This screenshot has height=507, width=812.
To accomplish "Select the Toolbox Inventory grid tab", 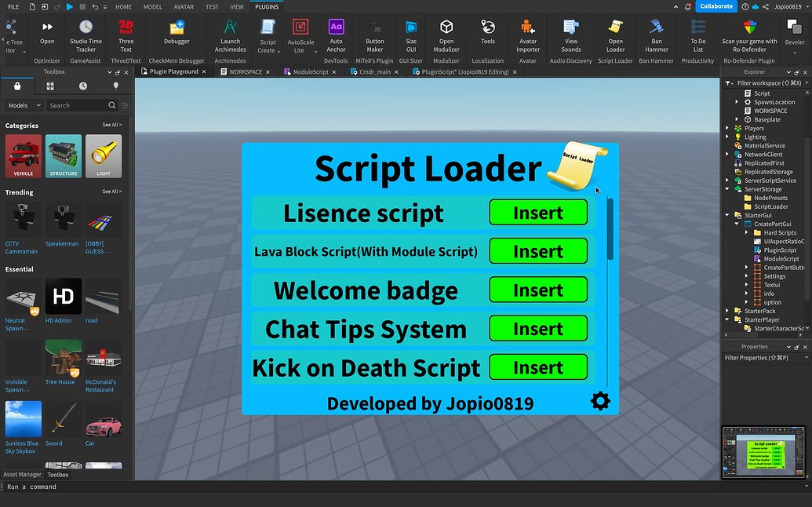I will (50, 86).
